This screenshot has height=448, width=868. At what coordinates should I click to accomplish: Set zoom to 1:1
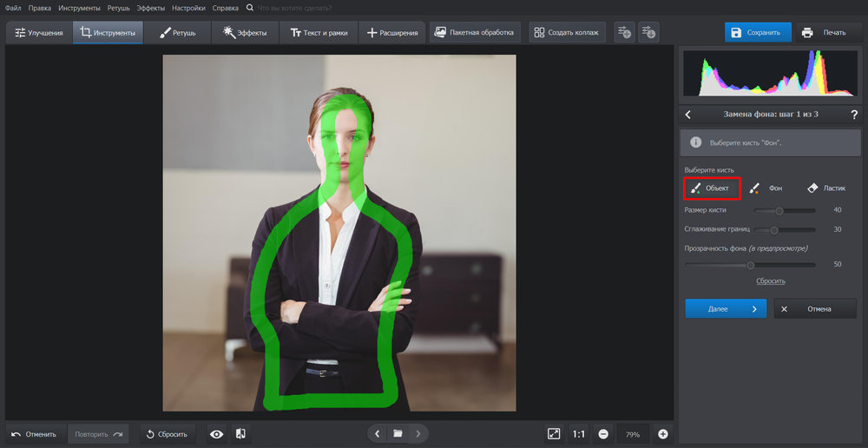[578, 434]
